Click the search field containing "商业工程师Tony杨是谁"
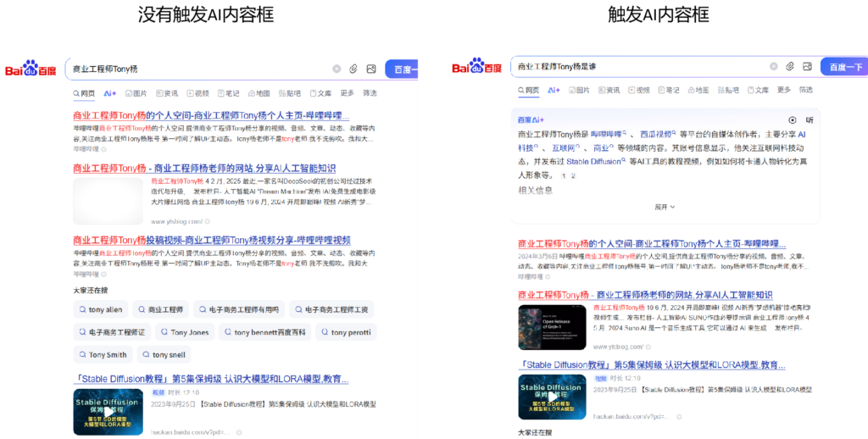The height and width of the screenshot is (439, 868). pos(636,66)
